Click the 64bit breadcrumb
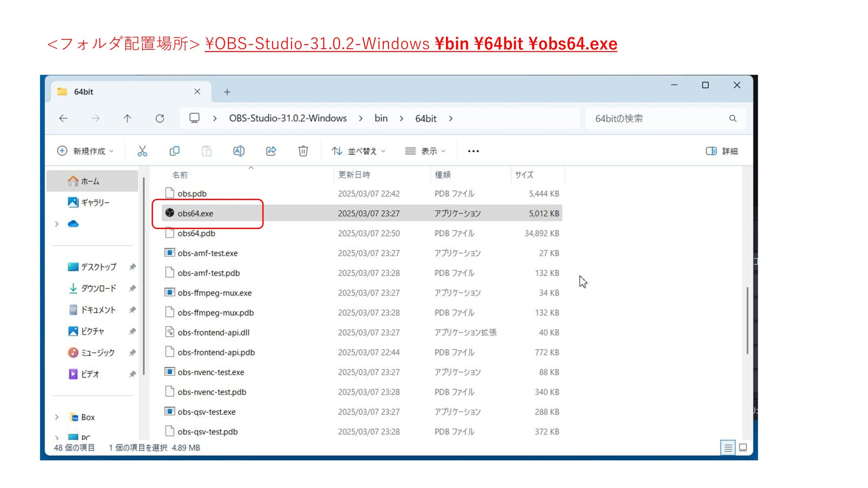 tap(426, 119)
